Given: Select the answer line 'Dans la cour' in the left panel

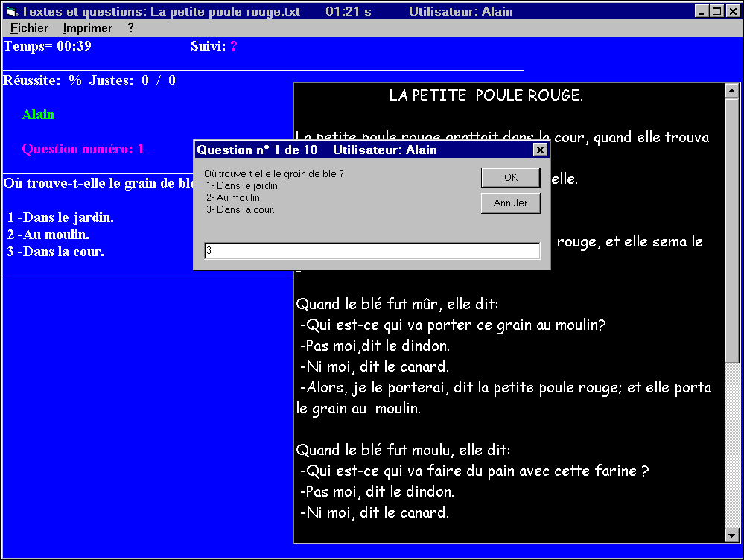Looking at the screenshot, I should (x=57, y=252).
